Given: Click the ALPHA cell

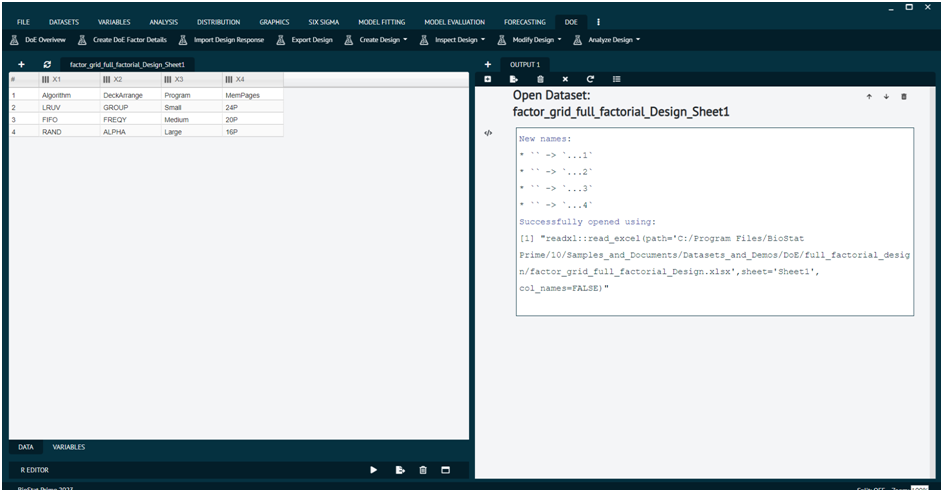Looking at the screenshot, I should [131, 132].
